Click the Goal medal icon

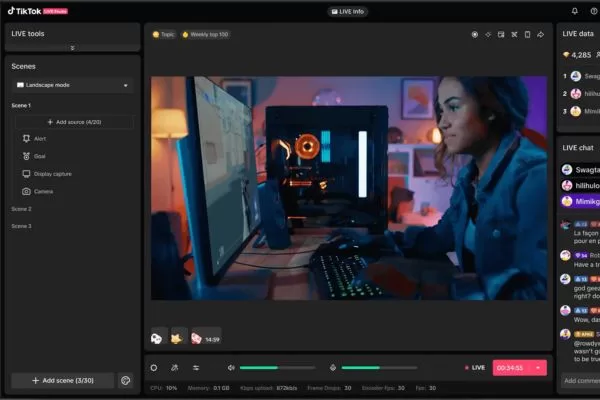click(26, 156)
